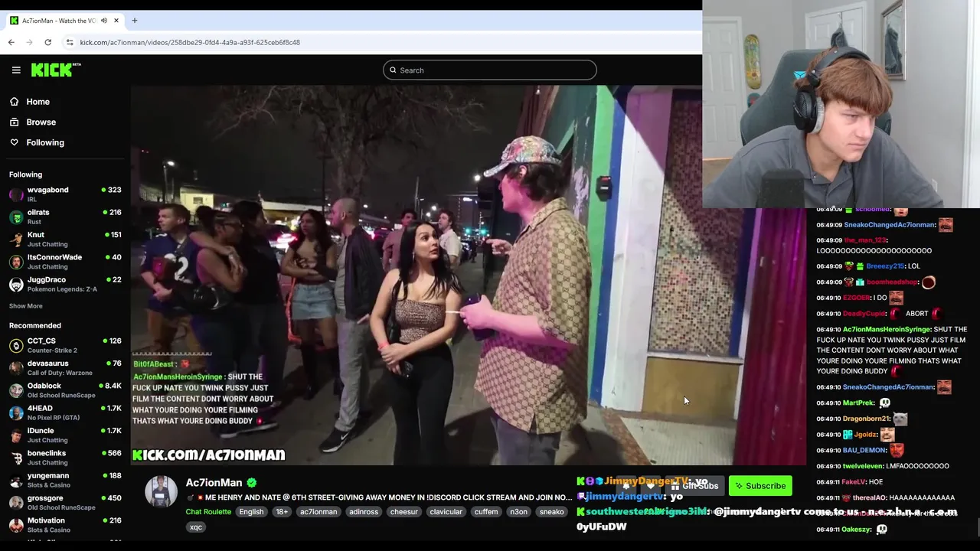Select oilrats' avatar icon
This screenshot has height=551, width=980.
click(x=16, y=217)
